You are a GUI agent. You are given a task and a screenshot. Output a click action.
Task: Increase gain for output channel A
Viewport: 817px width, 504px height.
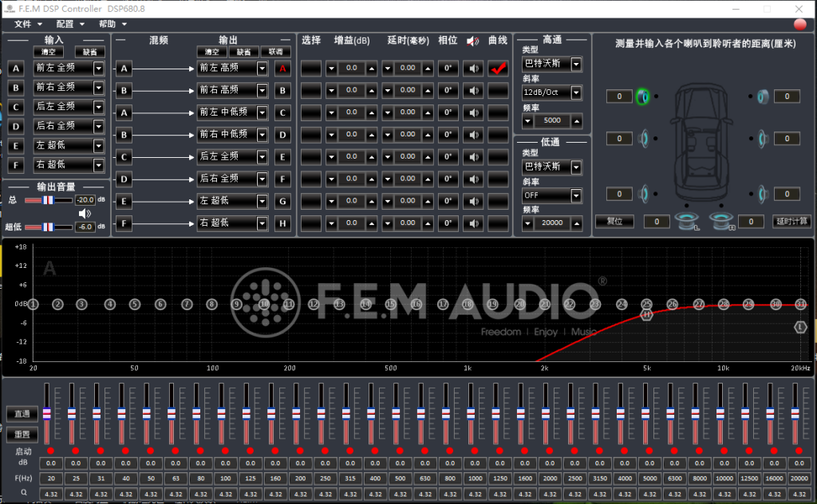pyautogui.click(x=372, y=69)
